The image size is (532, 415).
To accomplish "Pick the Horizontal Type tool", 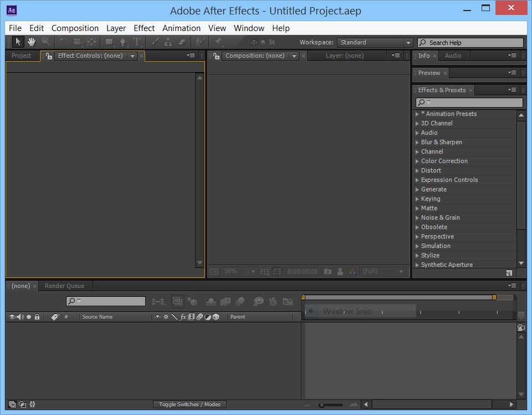I will tap(137, 42).
